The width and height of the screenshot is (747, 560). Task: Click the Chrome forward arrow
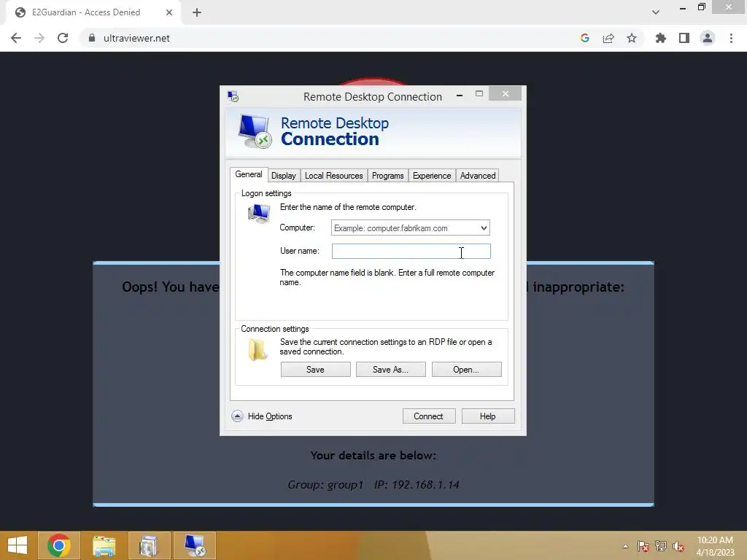tap(39, 38)
